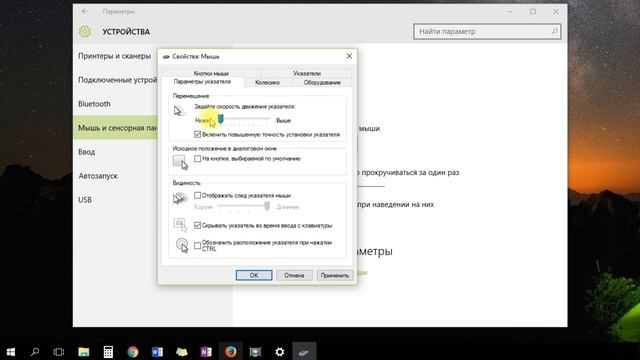Open OneNote from taskbar
The height and width of the screenshot is (360, 640).
click(x=206, y=351)
